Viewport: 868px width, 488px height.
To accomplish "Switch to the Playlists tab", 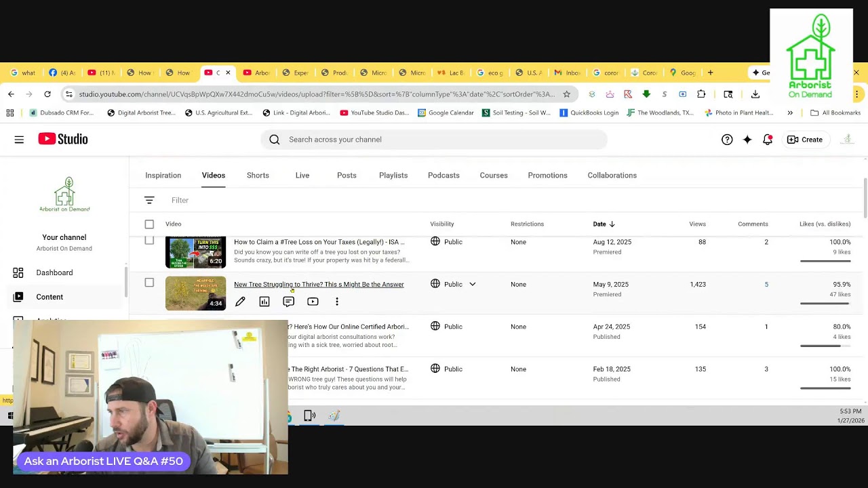I will (x=393, y=176).
